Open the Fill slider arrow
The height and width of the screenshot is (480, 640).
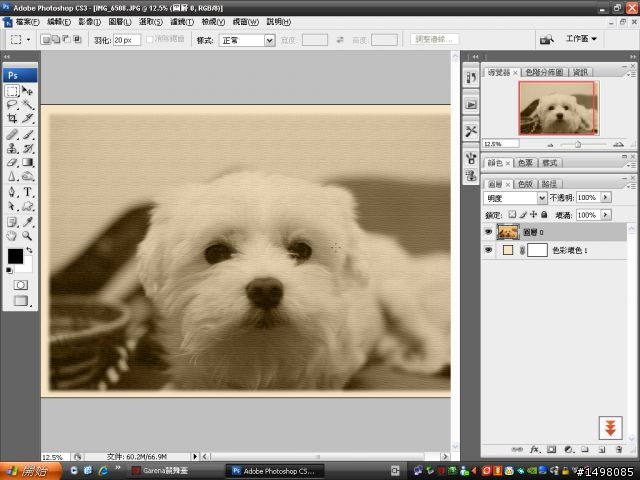(x=606, y=215)
